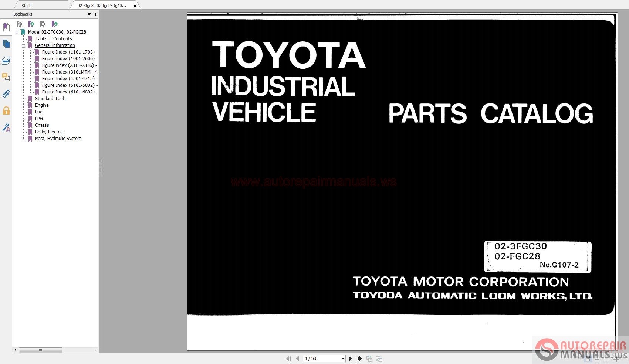Screen dimensions: 629x364
Task: Jump to Mast, Hydraulic System bookmark
Action: click(x=58, y=139)
